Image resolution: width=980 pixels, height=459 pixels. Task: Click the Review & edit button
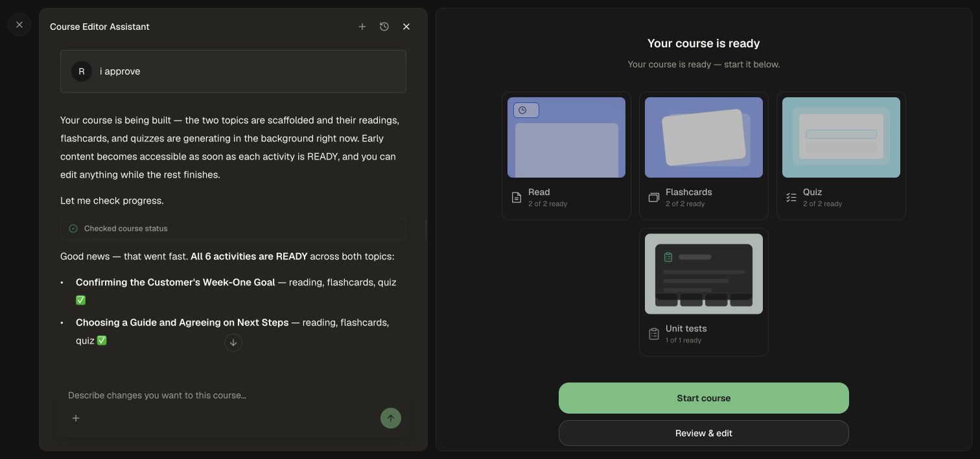click(x=704, y=433)
